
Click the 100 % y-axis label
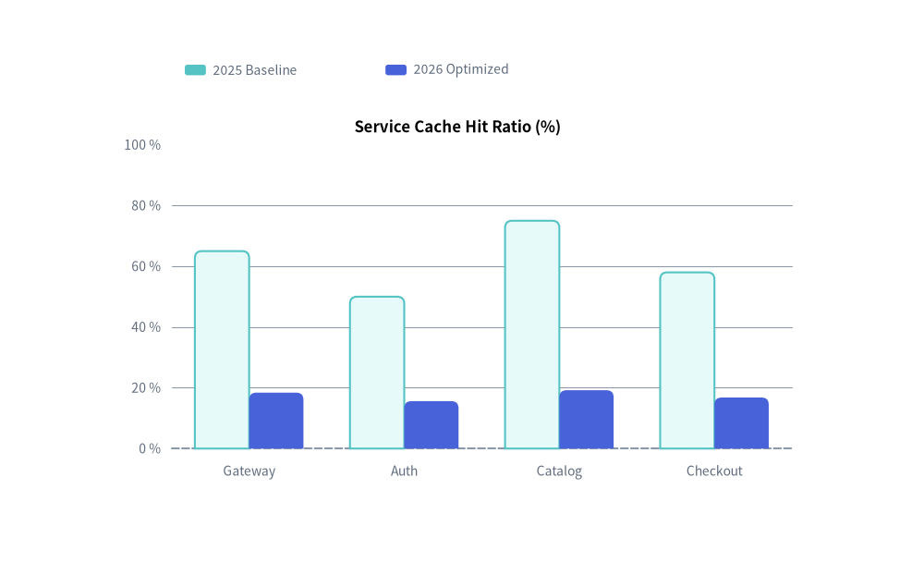[x=142, y=145]
